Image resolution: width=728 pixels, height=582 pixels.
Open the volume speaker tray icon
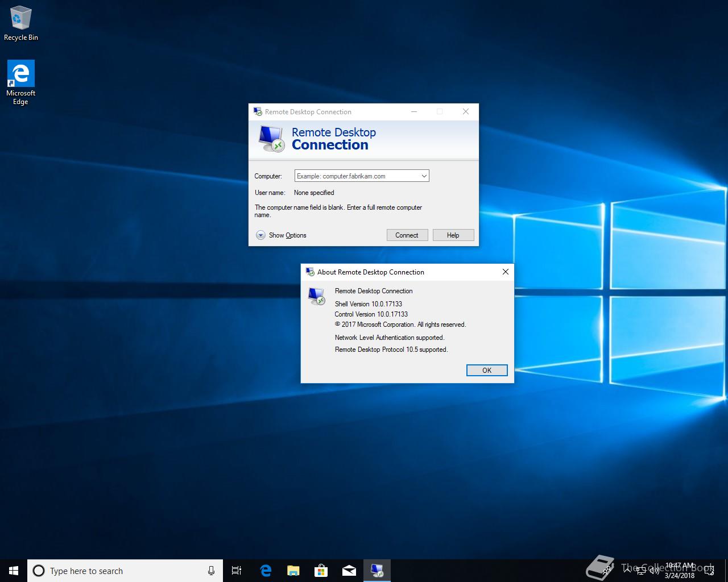click(x=654, y=571)
